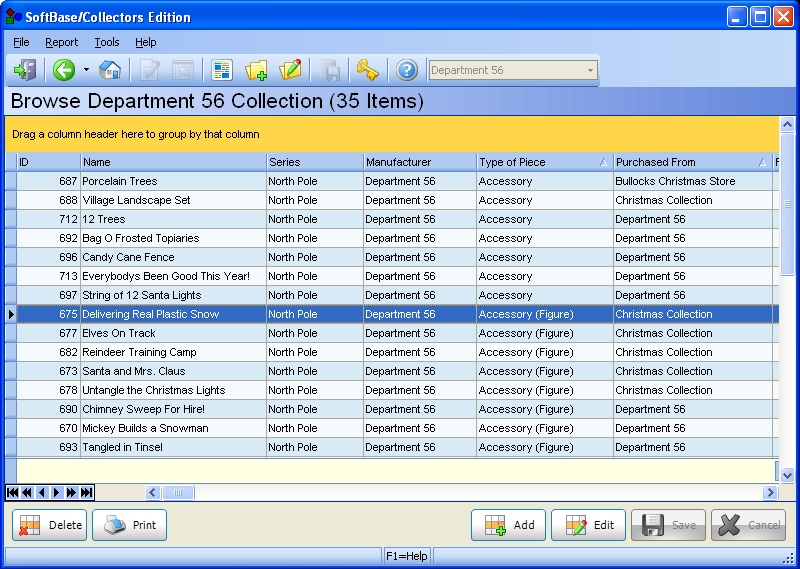Screen dimensions: 800x569
Task: Go to previous page of records
Action: tap(27, 492)
